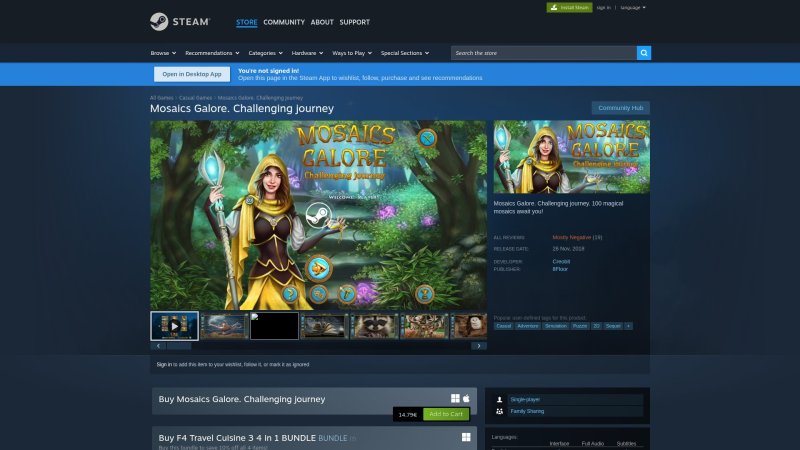
Task: Click the Steam logo in header
Action: coord(180,22)
